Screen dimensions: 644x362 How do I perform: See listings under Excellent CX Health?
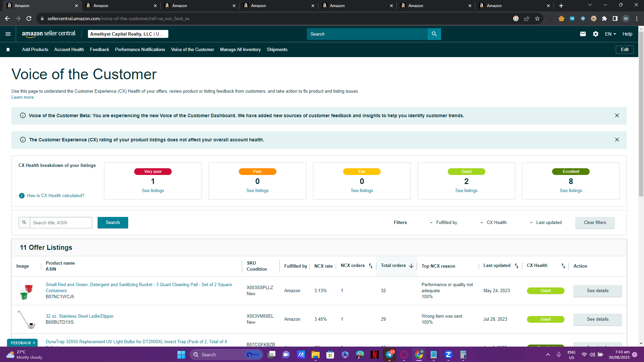click(x=571, y=191)
